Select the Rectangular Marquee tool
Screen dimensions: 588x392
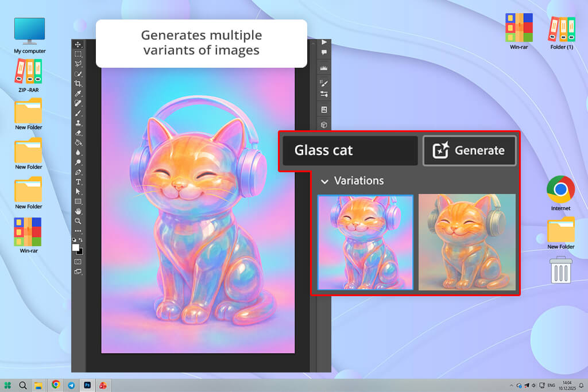78,55
